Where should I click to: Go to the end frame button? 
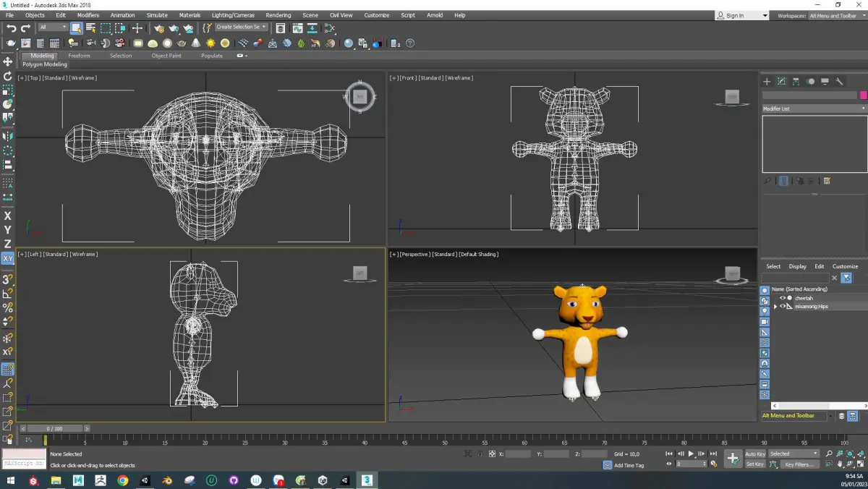click(714, 454)
